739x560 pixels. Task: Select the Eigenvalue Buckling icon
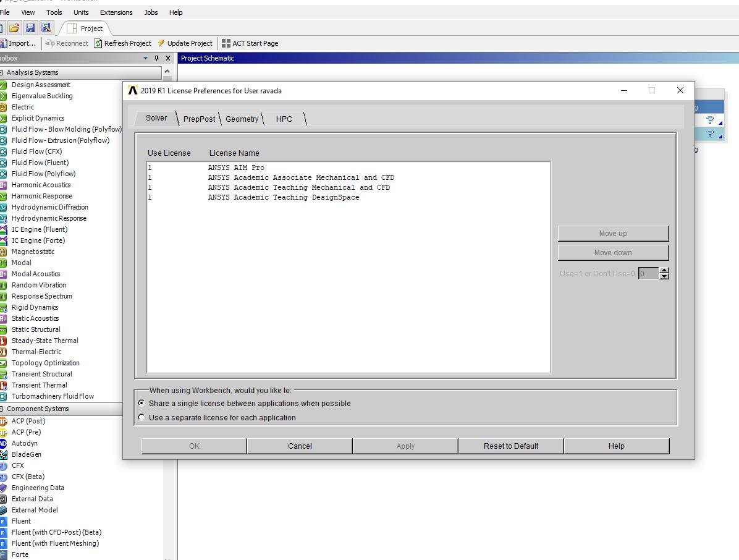click(x=3, y=96)
